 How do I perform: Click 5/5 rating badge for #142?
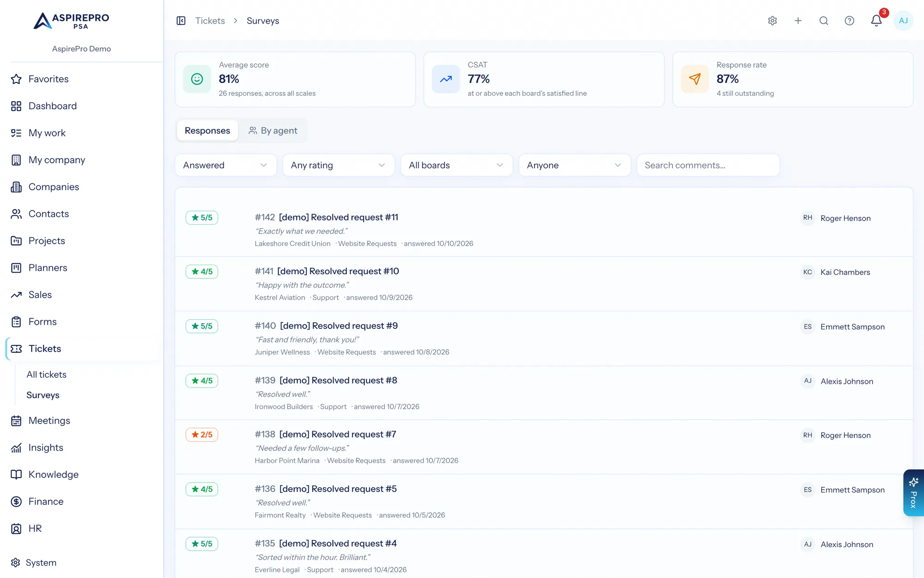click(x=202, y=218)
